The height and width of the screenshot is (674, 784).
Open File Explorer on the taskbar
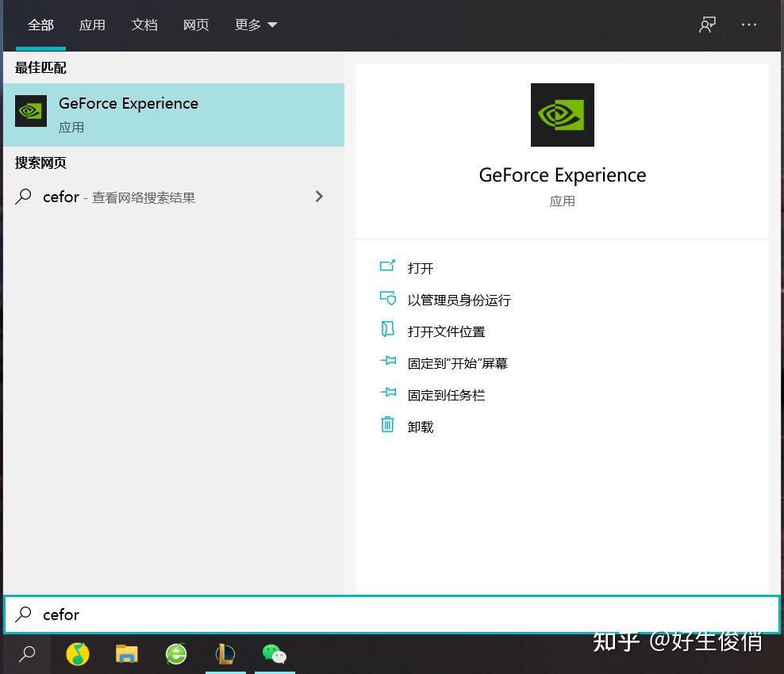126,654
